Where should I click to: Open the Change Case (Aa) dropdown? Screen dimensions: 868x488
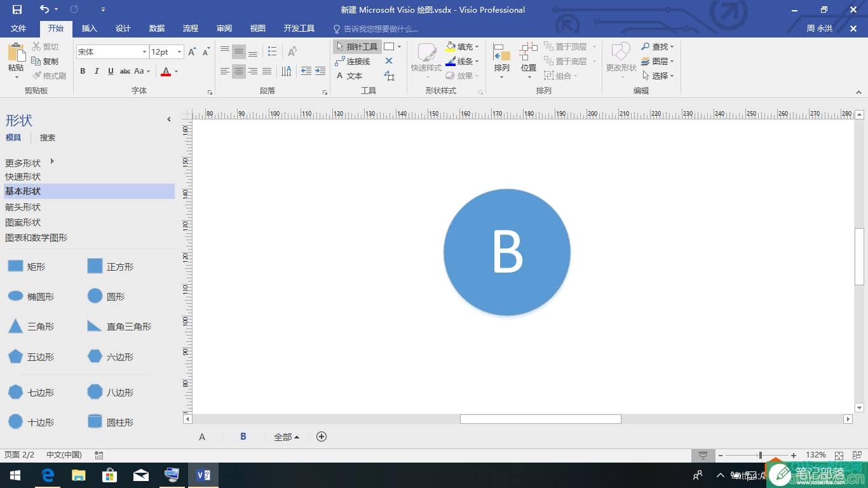click(x=142, y=71)
